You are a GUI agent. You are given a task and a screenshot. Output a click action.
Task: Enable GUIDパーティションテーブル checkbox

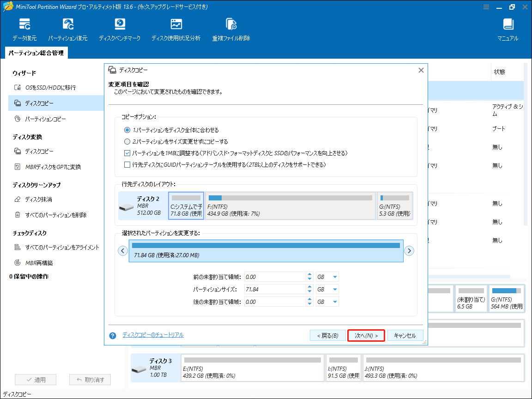pos(127,164)
